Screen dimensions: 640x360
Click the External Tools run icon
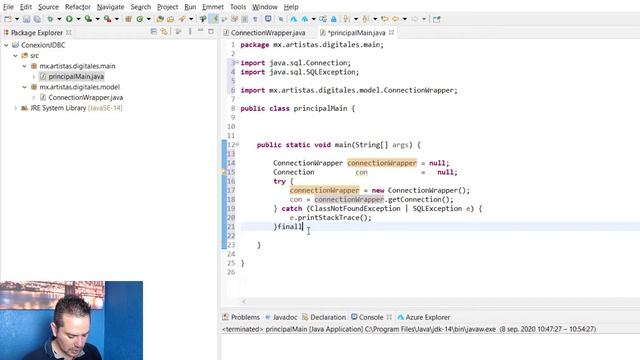107,19
